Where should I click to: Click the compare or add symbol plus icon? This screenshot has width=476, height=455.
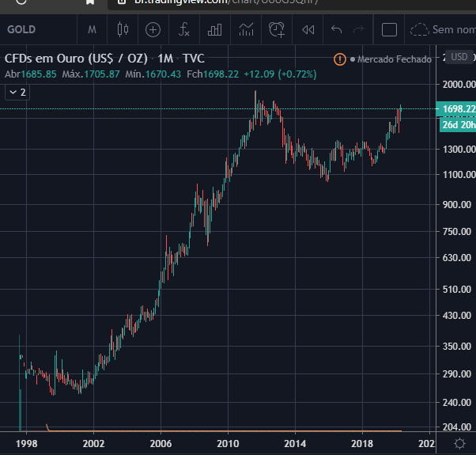(x=153, y=30)
